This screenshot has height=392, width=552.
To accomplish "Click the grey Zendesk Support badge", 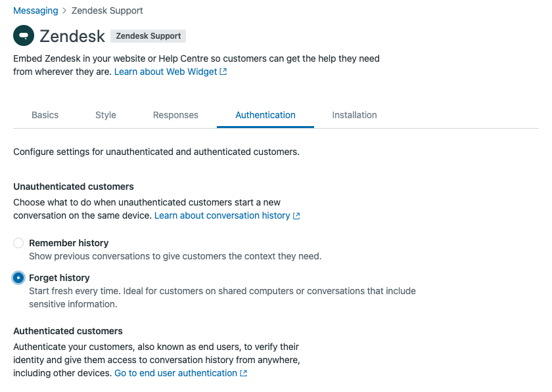I will tap(148, 36).
